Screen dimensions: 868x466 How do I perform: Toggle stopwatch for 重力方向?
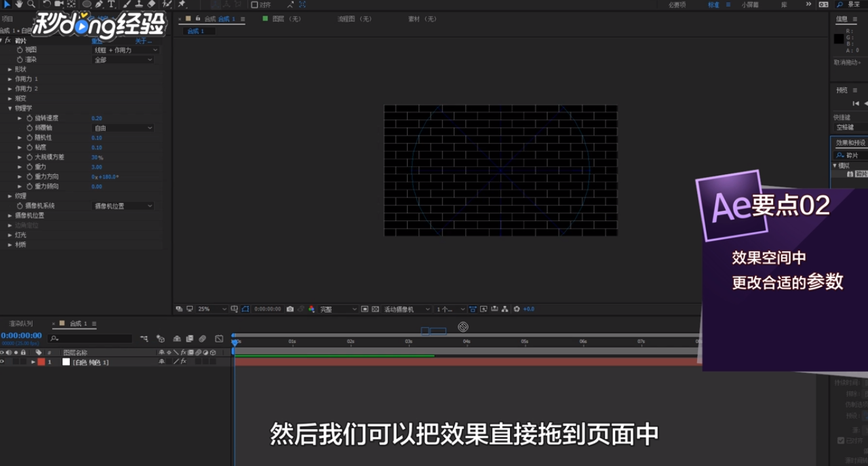click(x=29, y=176)
